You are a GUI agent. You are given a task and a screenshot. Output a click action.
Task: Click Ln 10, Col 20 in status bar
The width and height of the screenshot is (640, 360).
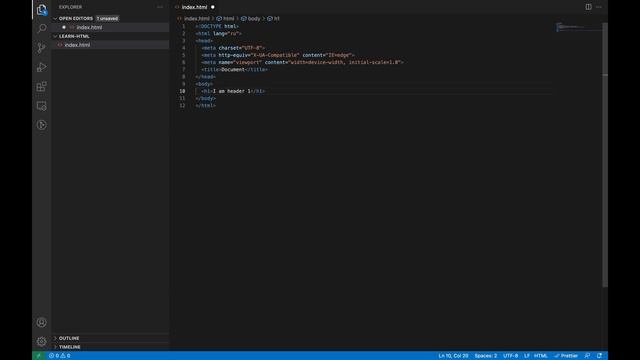click(453, 356)
